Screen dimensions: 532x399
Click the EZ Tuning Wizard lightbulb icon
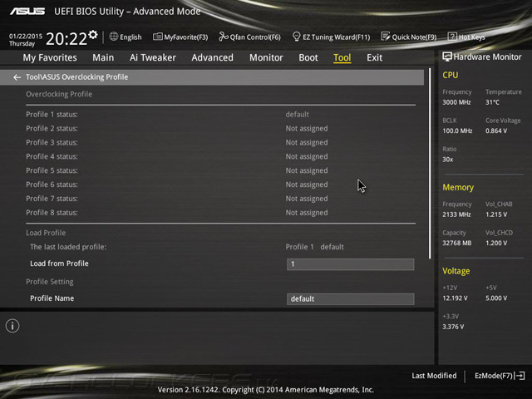point(296,37)
